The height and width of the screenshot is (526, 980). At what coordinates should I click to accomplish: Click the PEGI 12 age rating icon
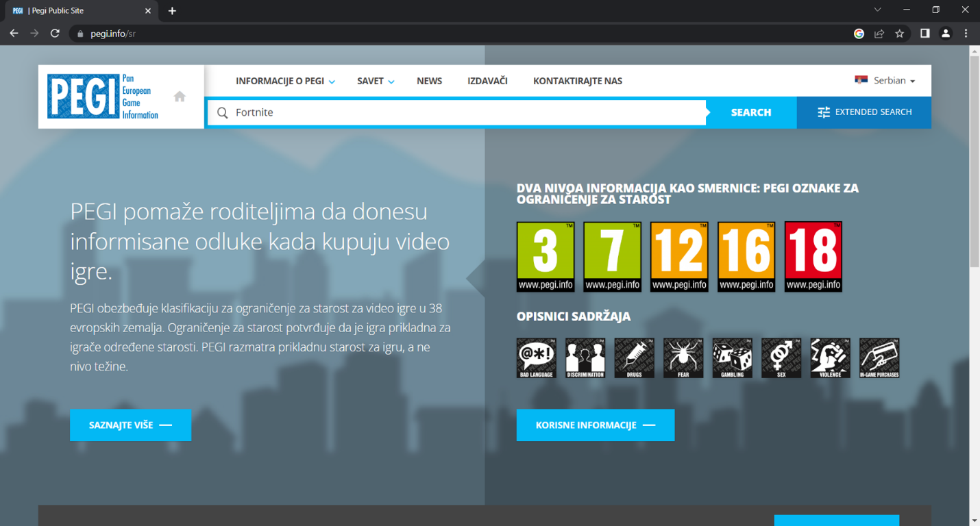coord(679,257)
